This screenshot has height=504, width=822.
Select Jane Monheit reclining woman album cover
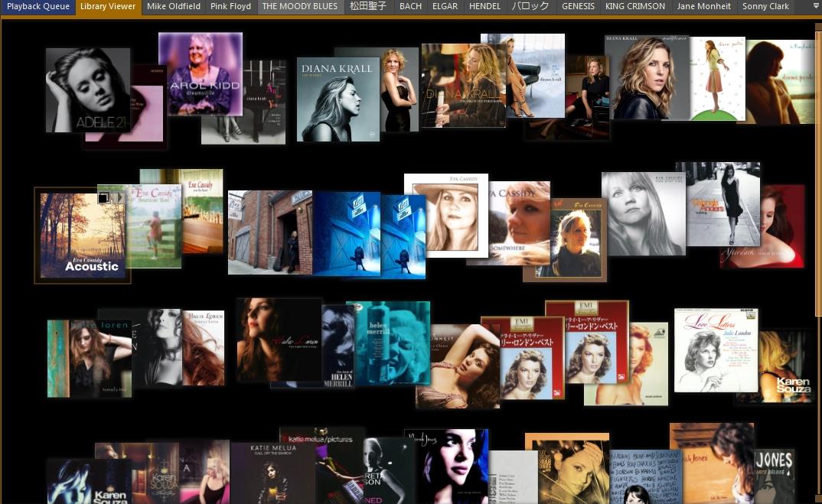[x=457, y=367]
